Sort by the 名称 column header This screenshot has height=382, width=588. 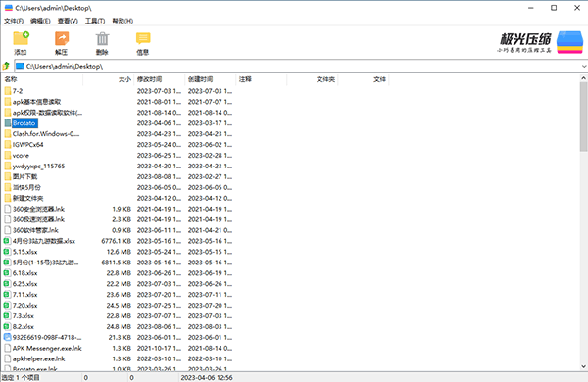(x=42, y=79)
